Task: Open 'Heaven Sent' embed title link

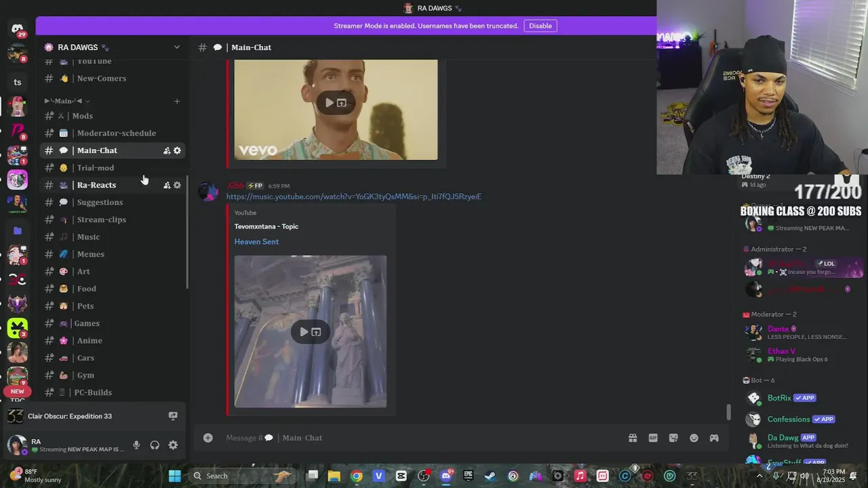Action: [x=256, y=242]
